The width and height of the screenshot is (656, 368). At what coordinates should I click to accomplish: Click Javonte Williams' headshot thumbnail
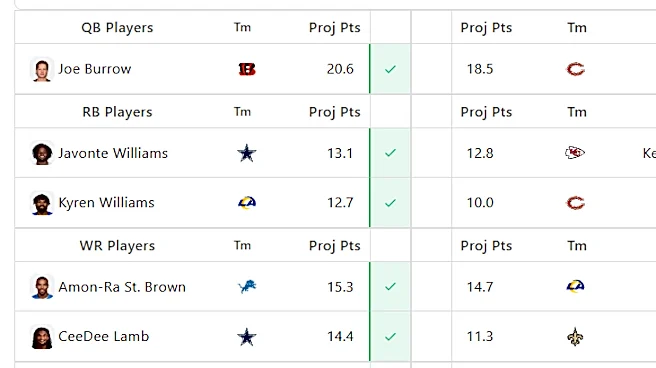pyautogui.click(x=42, y=153)
